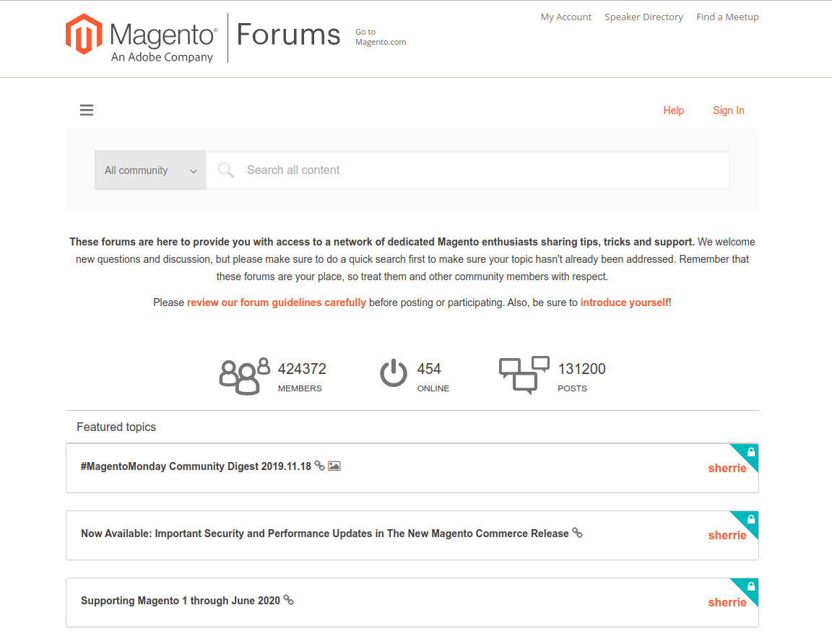
Task: Click the 424372 members count
Action: click(302, 369)
